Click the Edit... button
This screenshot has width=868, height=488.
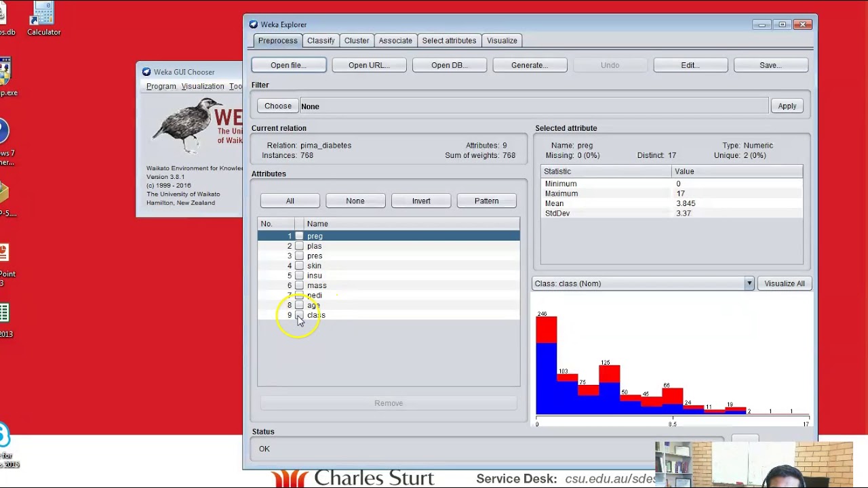(x=690, y=65)
